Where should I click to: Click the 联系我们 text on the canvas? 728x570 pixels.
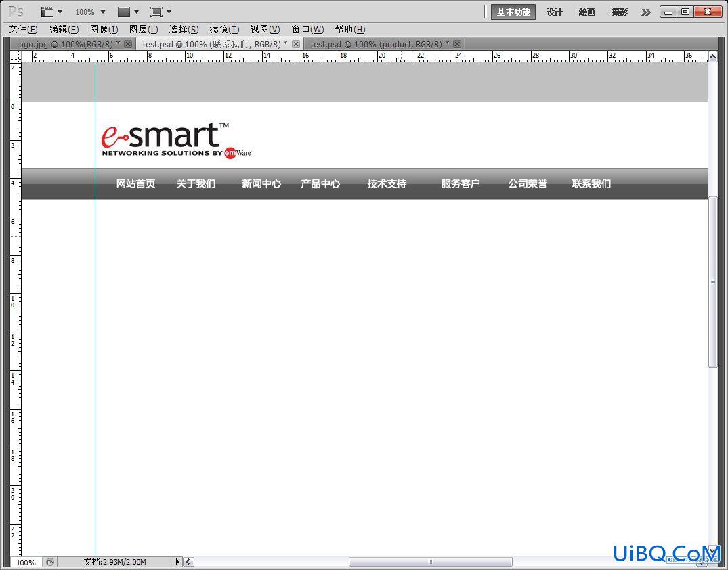coord(591,184)
